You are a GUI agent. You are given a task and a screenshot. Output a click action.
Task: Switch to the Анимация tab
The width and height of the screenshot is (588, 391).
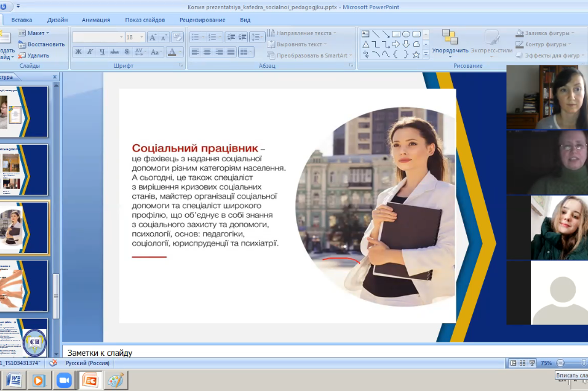tap(96, 20)
